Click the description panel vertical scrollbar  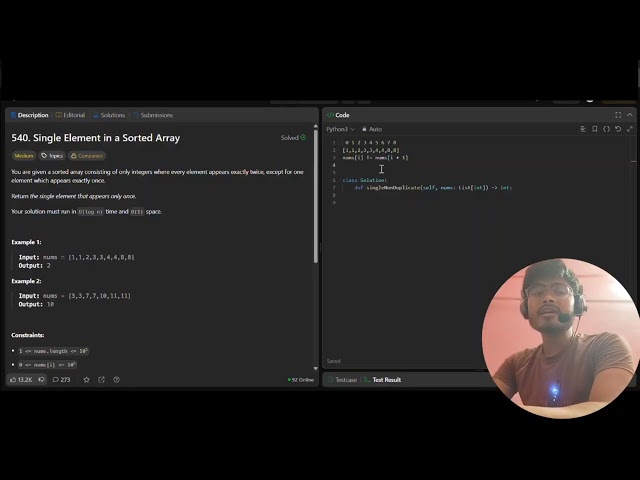pyautogui.click(x=316, y=196)
